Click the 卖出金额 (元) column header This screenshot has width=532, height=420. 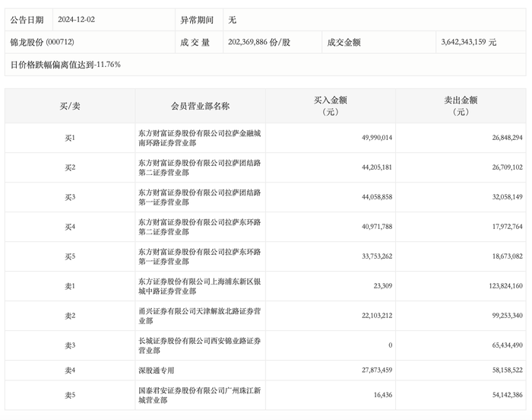pyautogui.click(x=461, y=106)
